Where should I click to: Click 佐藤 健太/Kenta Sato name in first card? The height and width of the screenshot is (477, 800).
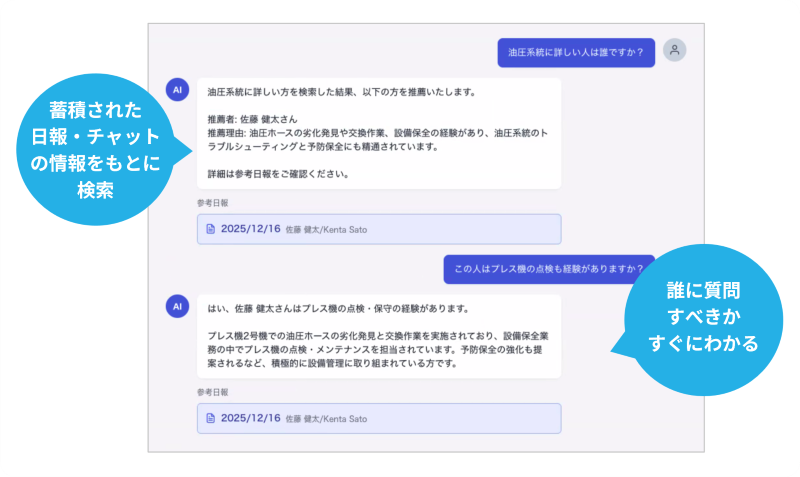click(327, 230)
